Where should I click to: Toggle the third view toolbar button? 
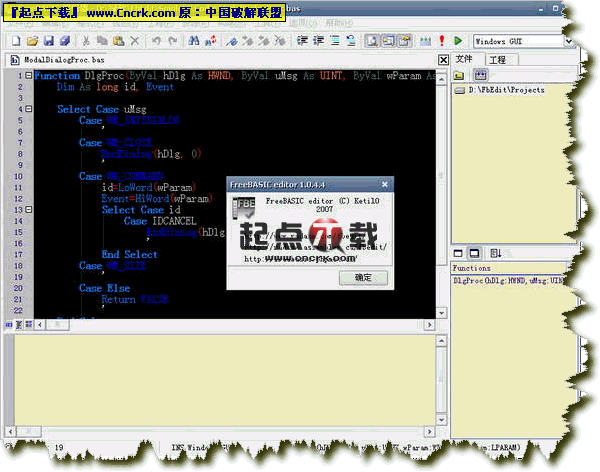tap(404, 41)
